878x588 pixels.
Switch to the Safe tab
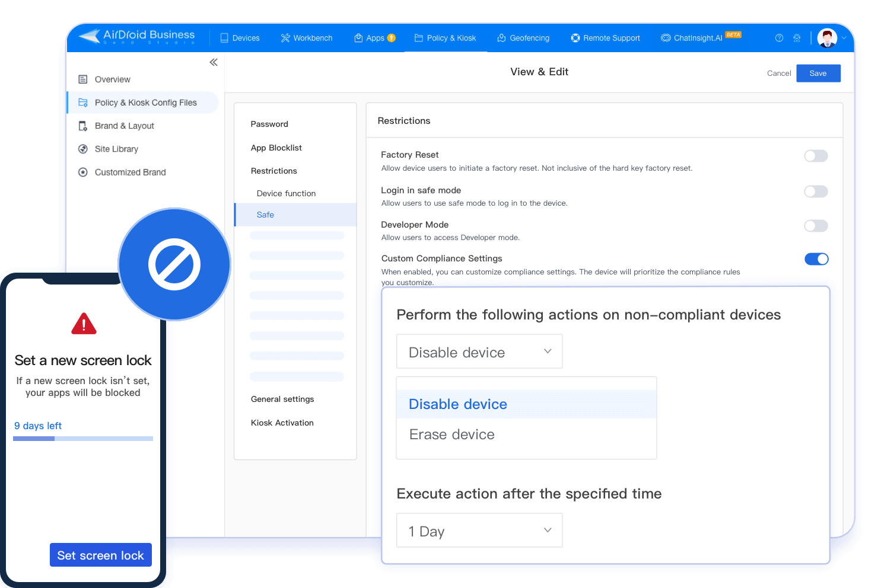click(265, 215)
